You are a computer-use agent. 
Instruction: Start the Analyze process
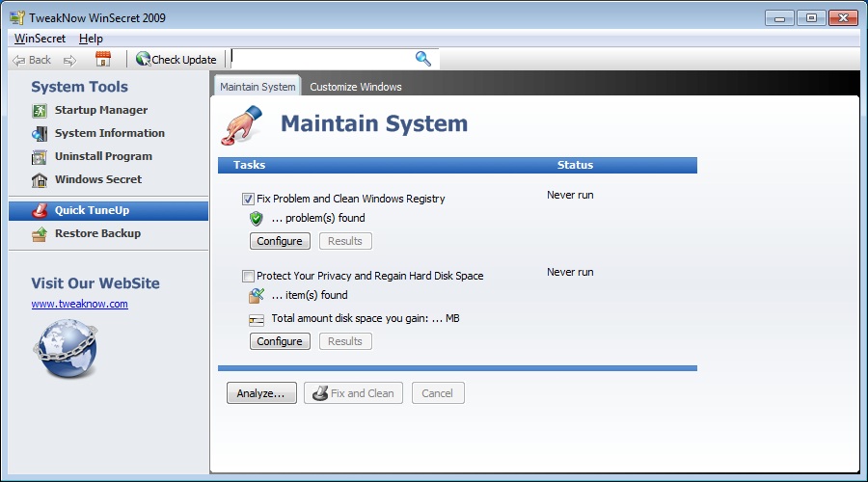point(261,393)
